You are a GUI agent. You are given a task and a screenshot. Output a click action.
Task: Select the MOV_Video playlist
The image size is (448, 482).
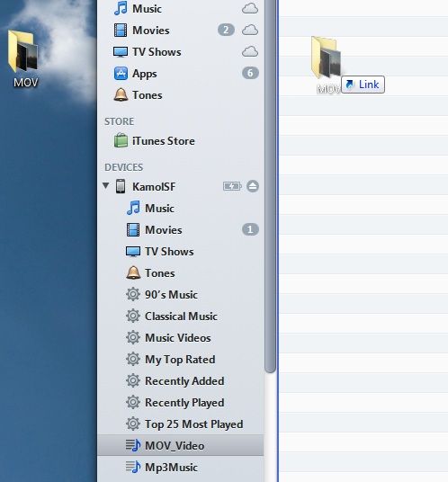tap(181, 445)
